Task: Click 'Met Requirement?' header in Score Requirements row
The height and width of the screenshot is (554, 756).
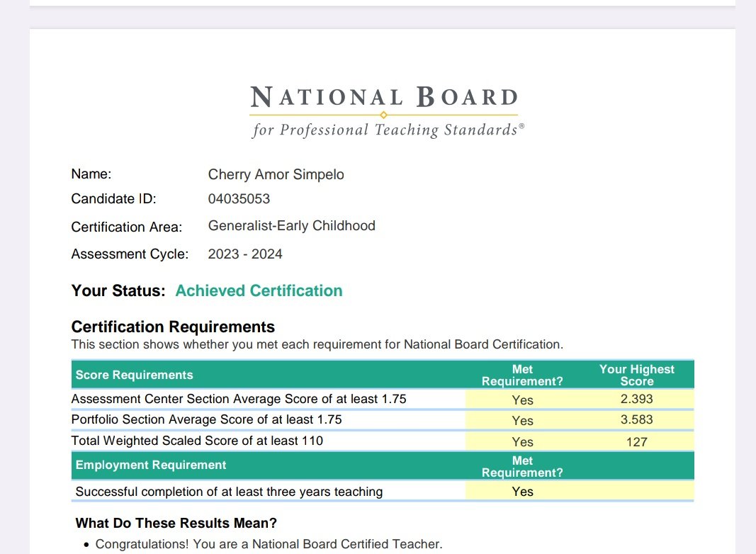Action: point(522,375)
